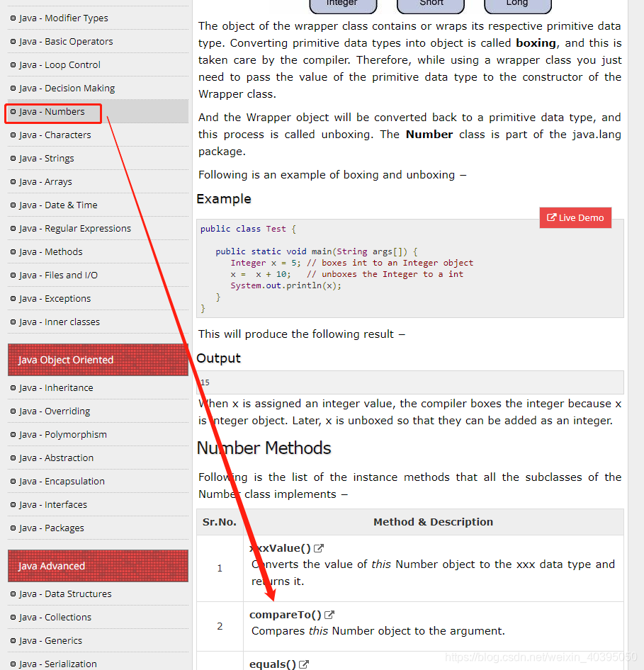Open Java - Encapsulation page
Screen dimensions: 644x670
click(62, 482)
